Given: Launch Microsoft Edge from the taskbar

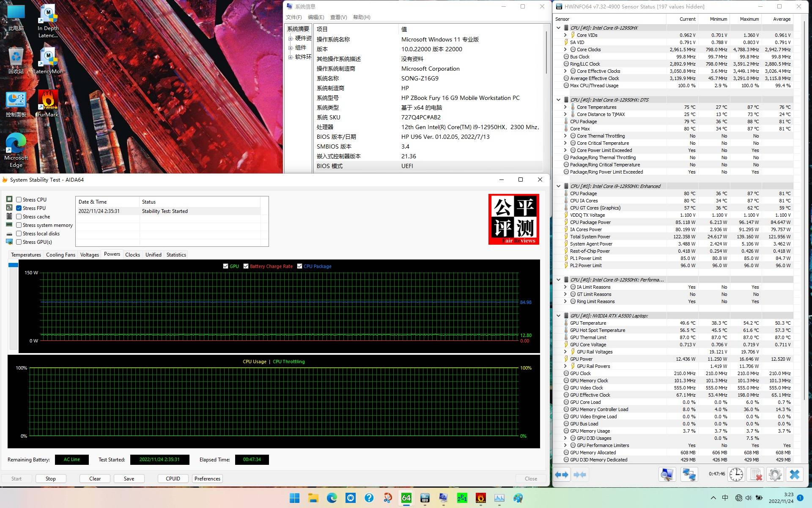Looking at the screenshot, I should click(331, 498).
